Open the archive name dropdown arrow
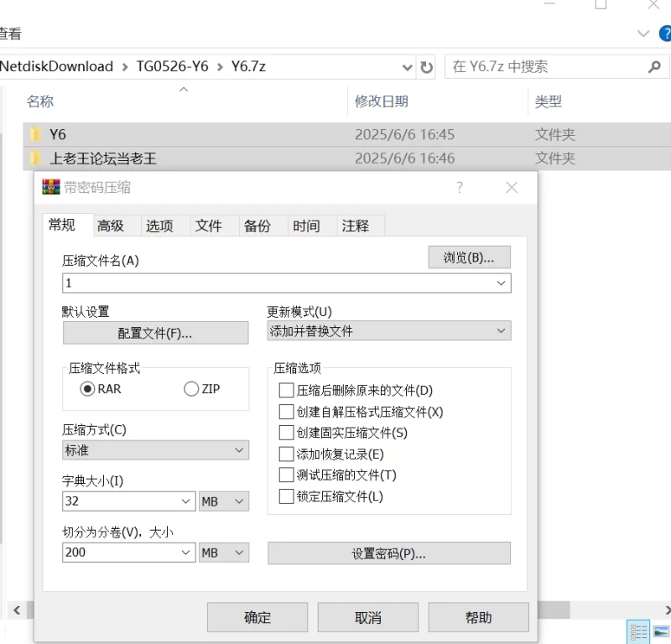The image size is (671, 644). 501,283
